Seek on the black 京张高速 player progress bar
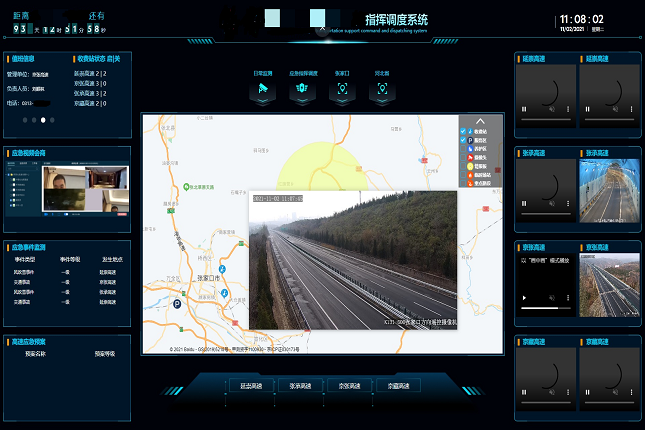This screenshot has height=430, width=645. [x=546, y=308]
